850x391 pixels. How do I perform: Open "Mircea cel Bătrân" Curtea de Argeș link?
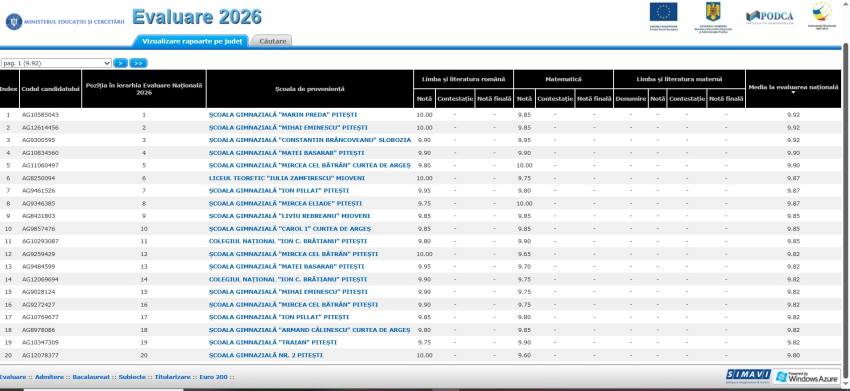pyautogui.click(x=310, y=165)
